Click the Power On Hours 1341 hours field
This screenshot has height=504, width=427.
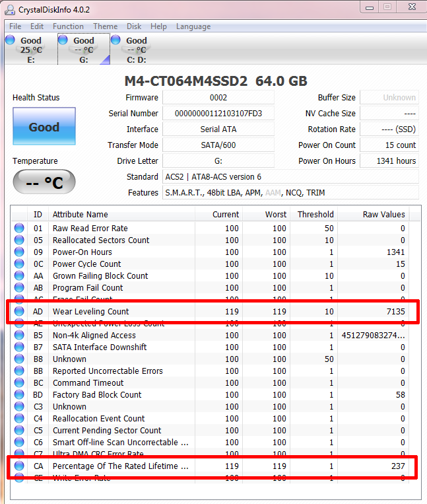click(x=389, y=161)
